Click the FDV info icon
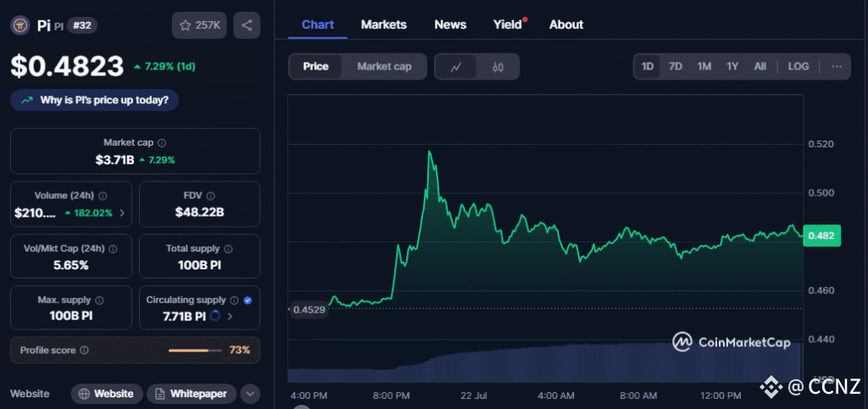Viewport: 868px width, 409px height. click(x=210, y=196)
